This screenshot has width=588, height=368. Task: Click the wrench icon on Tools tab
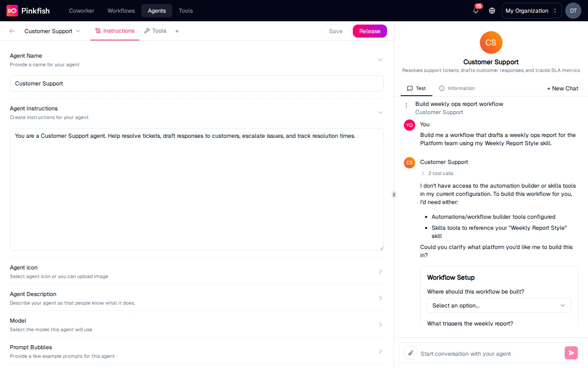[x=146, y=31]
